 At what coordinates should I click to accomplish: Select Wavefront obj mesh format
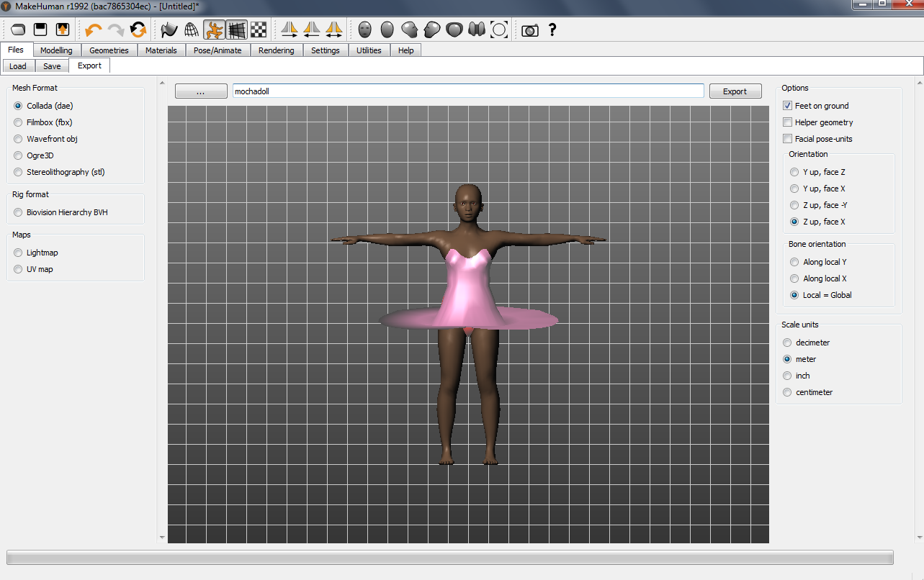pyautogui.click(x=19, y=139)
